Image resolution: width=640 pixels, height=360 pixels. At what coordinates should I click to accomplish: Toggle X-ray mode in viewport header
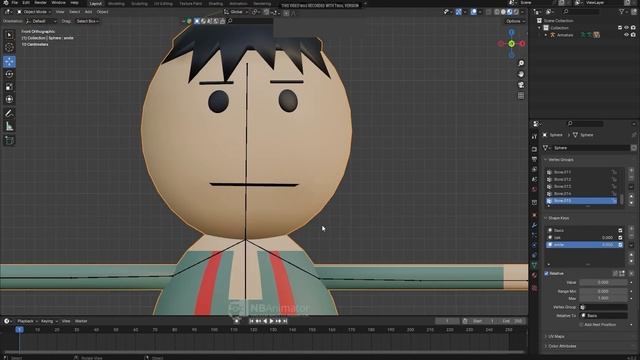489,12
